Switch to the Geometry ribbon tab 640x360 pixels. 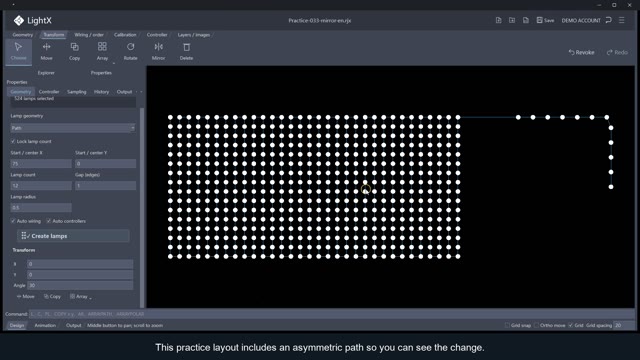23,35
